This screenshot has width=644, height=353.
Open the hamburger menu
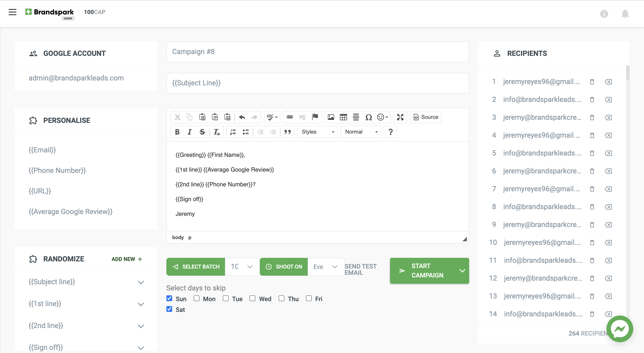pyautogui.click(x=12, y=12)
